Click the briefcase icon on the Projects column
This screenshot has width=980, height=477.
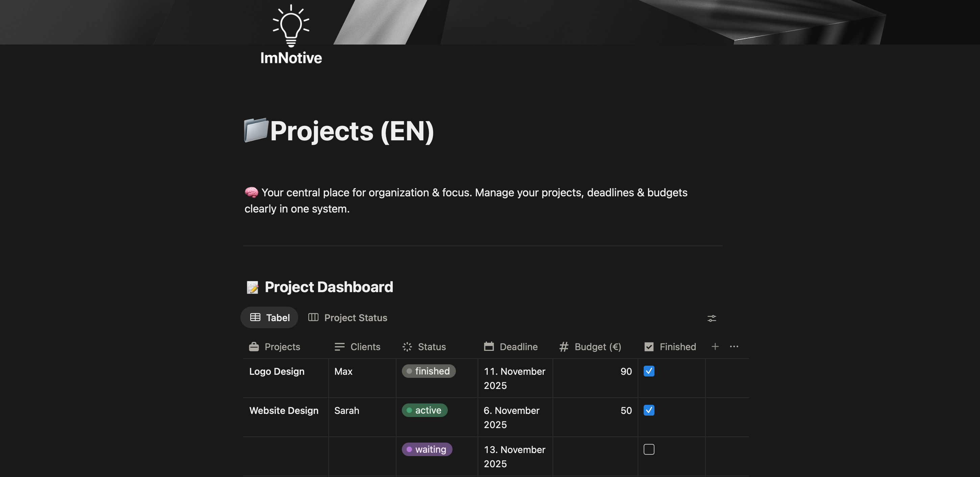[x=254, y=346]
